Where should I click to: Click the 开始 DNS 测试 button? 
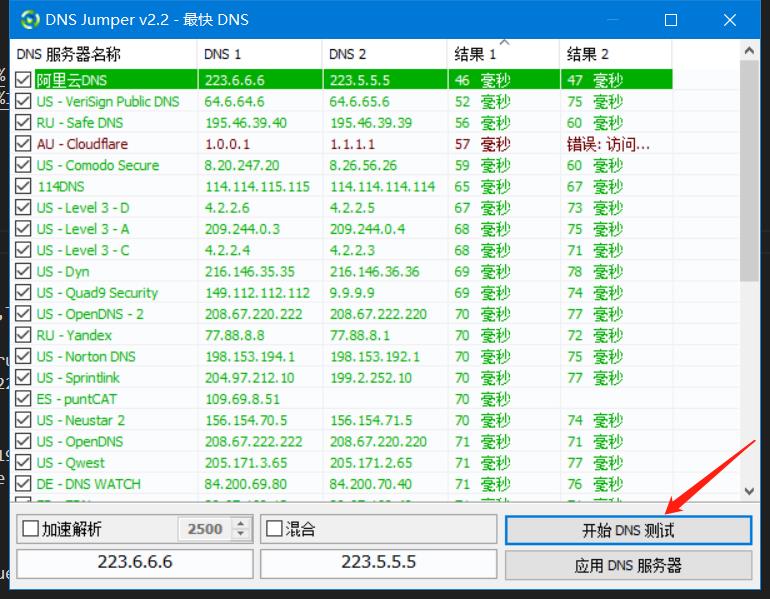coord(628,530)
